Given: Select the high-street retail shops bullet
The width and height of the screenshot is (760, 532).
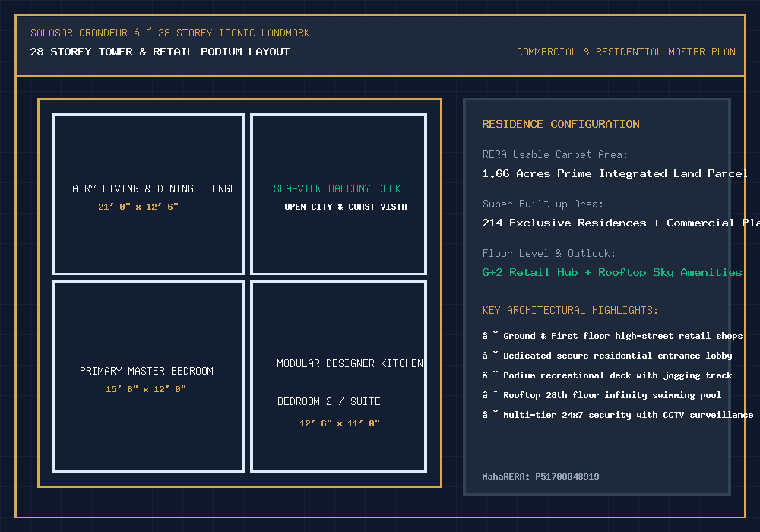Looking at the screenshot, I should [x=613, y=336].
